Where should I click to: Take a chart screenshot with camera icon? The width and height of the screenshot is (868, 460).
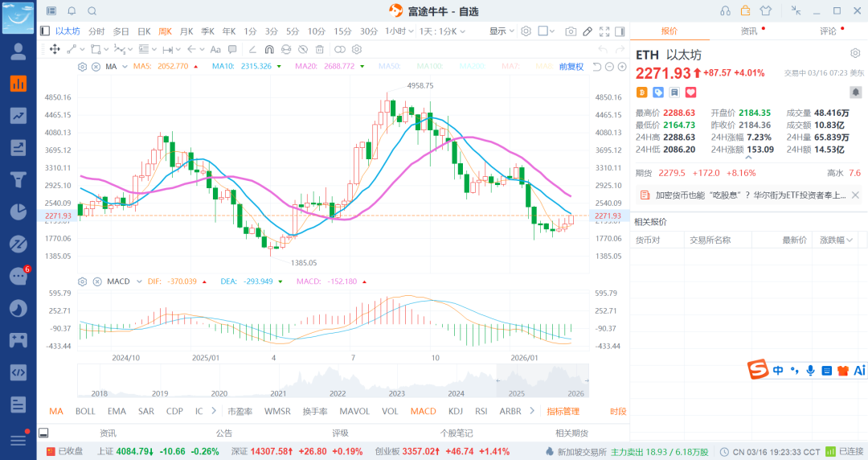click(x=571, y=31)
